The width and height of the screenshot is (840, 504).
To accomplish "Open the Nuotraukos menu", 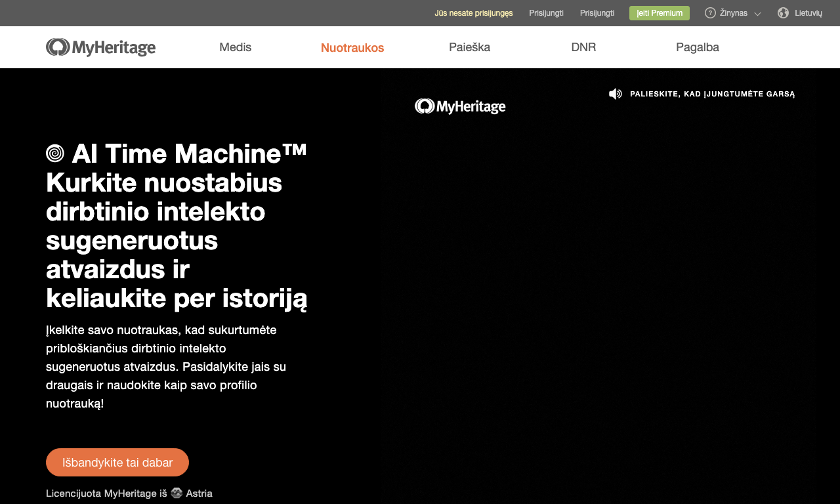I will 352,47.
